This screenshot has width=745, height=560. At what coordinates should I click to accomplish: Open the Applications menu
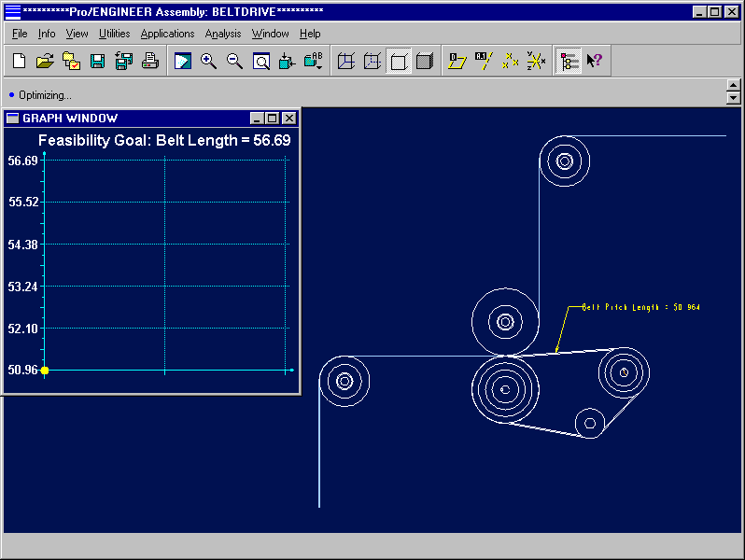[x=168, y=34]
